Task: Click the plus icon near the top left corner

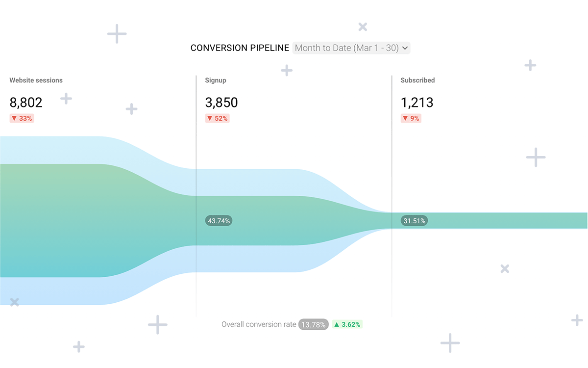Action: 117,33
